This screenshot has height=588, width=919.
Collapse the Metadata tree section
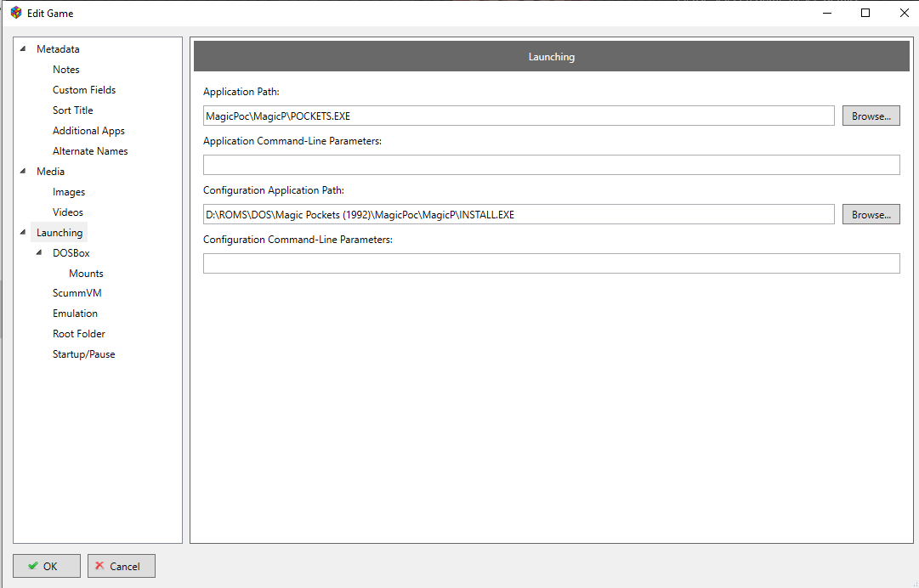(23, 49)
